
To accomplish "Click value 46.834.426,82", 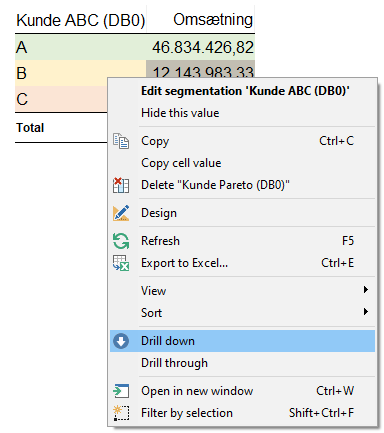I will tap(203, 47).
